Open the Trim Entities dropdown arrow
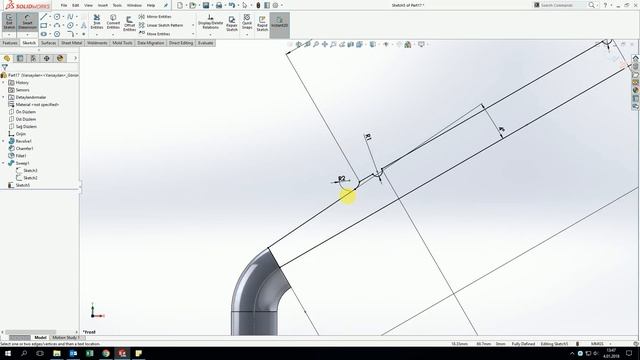The width and height of the screenshot is (640, 360). tap(97, 34)
